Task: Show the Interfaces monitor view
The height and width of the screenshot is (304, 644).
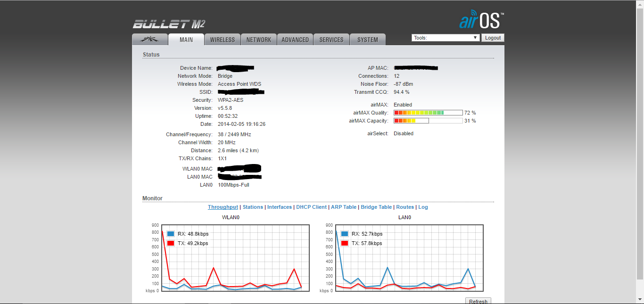Action: click(x=280, y=207)
